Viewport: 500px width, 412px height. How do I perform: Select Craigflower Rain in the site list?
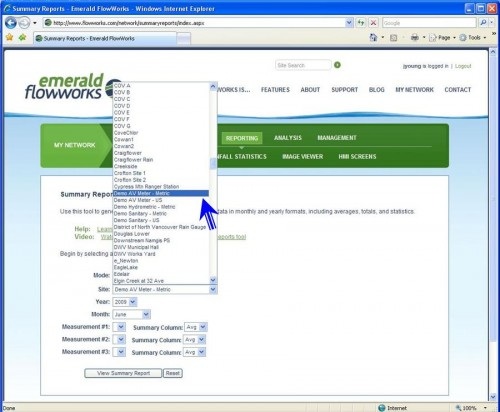click(x=161, y=160)
